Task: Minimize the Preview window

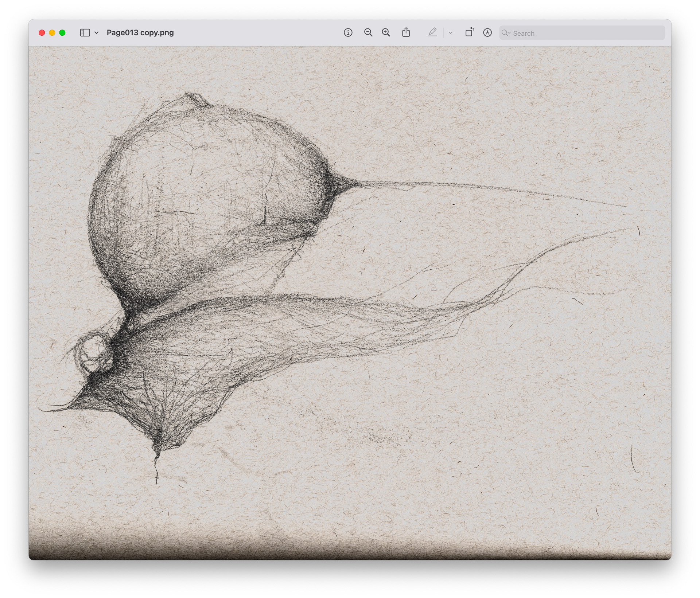Action: pos(52,32)
